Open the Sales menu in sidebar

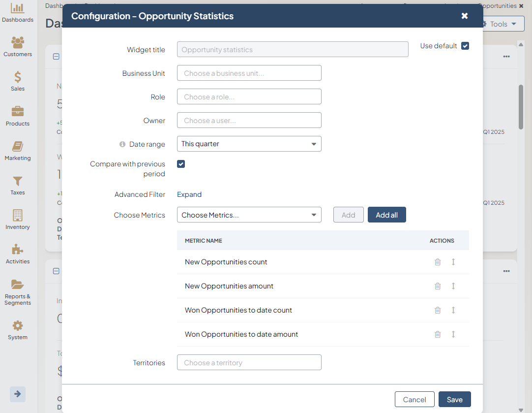pyautogui.click(x=18, y=81)
